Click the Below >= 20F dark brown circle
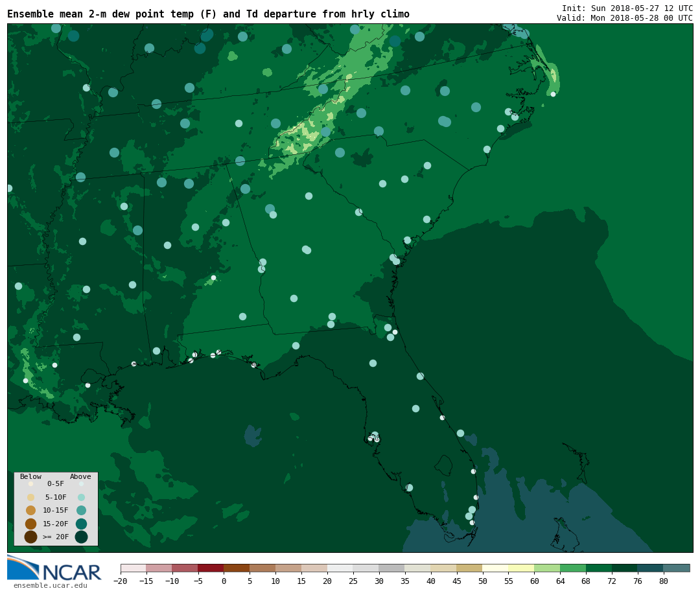Screen dimensions: 700x593 click(31, 537)
